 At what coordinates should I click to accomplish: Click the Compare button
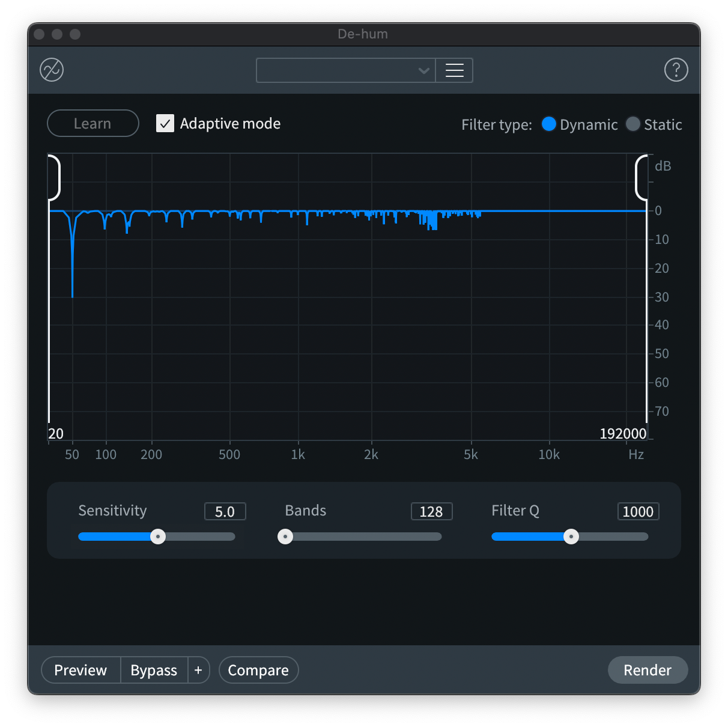click(x=258, y=670)
